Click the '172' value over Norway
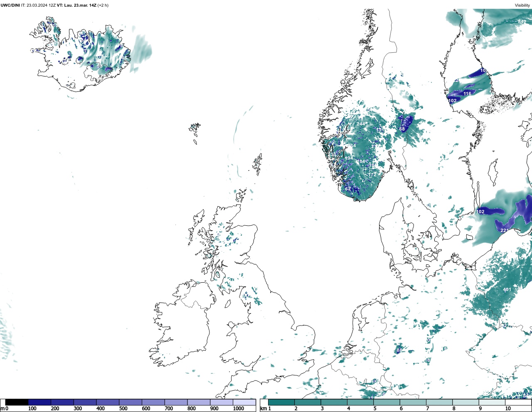The image size is (532, 412). click(x=372, y=174)
